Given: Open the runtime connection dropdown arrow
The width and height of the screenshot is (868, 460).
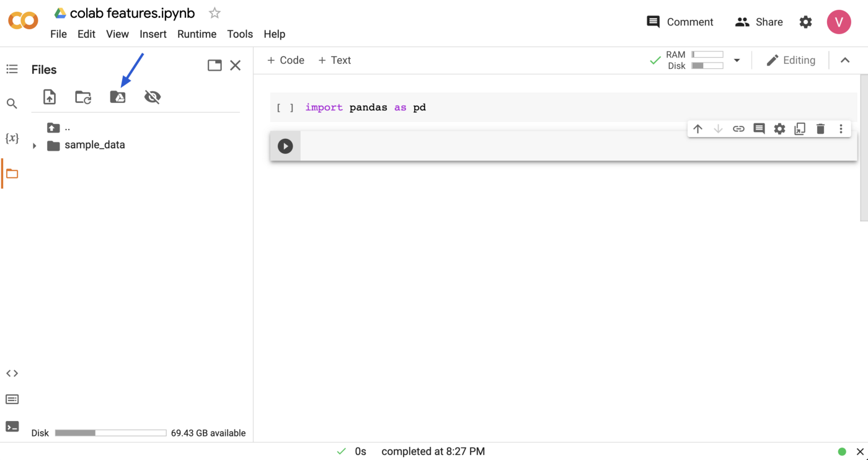Looking at the screenshot, I should [737, 60].
